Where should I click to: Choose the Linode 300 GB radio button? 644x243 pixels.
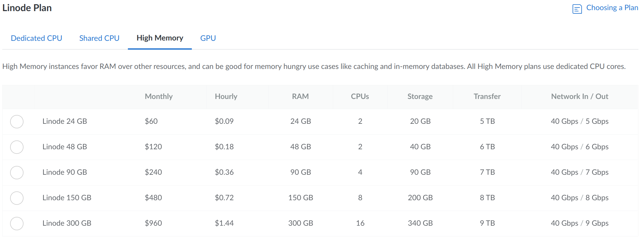(x=17, y=223)
